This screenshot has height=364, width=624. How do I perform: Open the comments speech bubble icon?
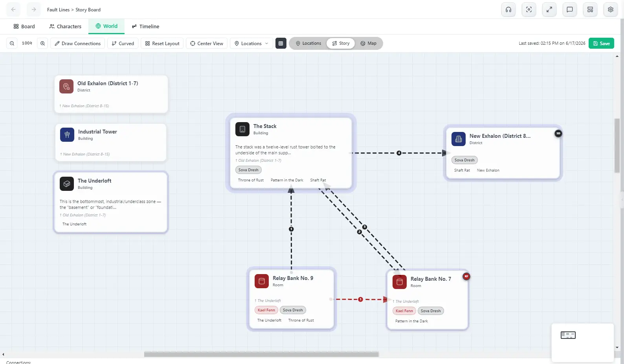[570, 10]
